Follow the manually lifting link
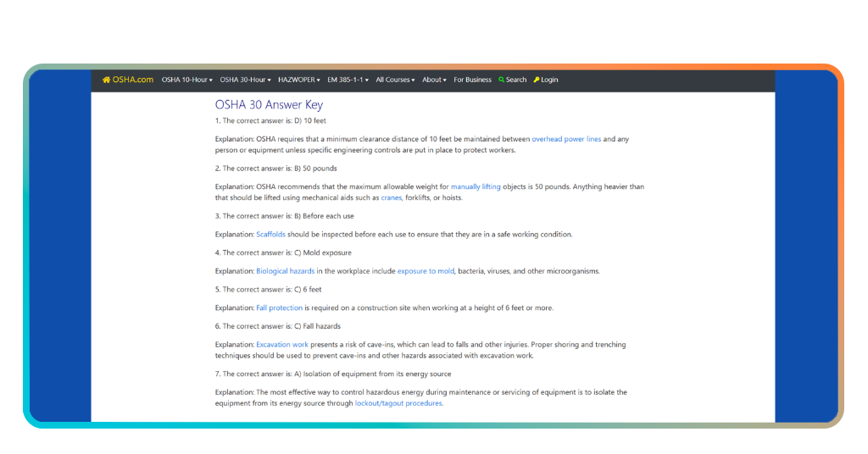Image resolution: width=868 pixels, height=454 pixels. click(x=476, y=186)
